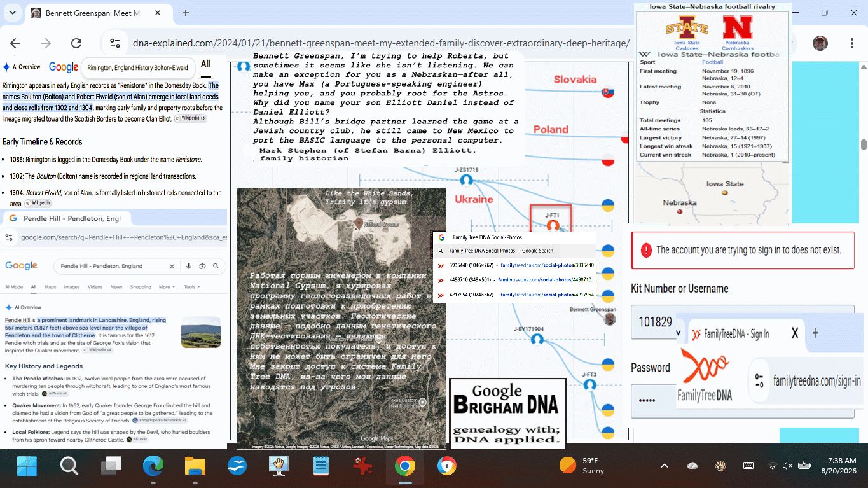The height and width of the screenshot is (488, 868).
Task: Open new tab beside Bennett Greenspan tab
Action: (x=186, y=13)
